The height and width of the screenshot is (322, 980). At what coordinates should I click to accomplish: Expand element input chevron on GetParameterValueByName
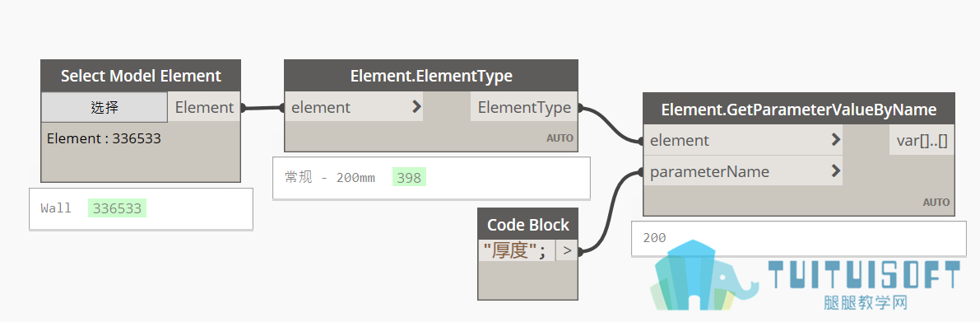(836, 140)
